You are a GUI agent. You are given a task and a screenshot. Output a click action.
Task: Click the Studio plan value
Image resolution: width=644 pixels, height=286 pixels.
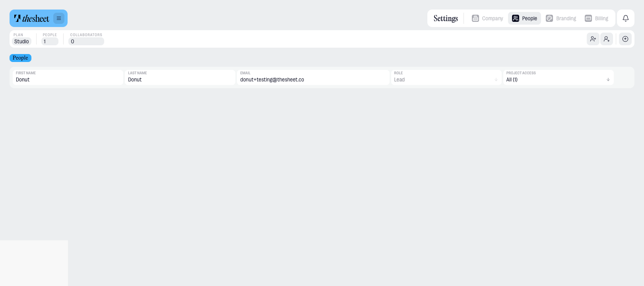point(21,41)
